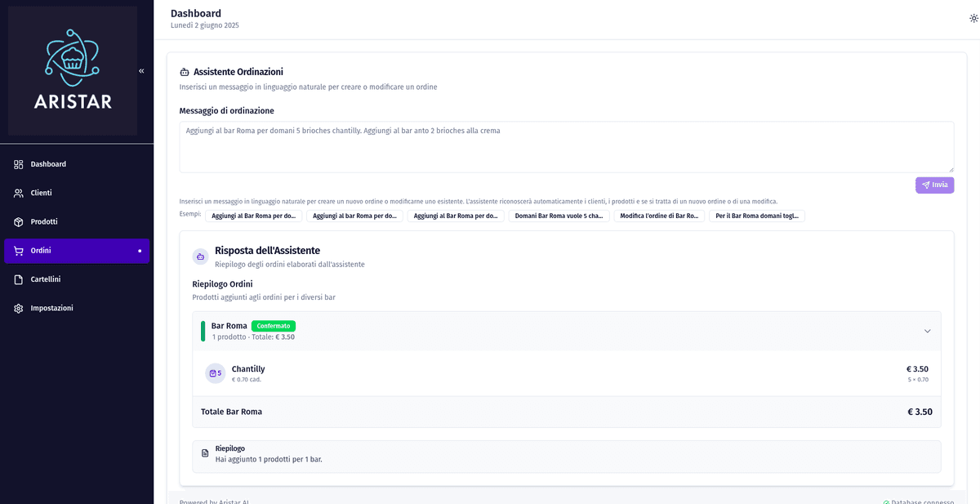
Task: Click the Impostazioni gear icon
Action: tap(19, 309)
